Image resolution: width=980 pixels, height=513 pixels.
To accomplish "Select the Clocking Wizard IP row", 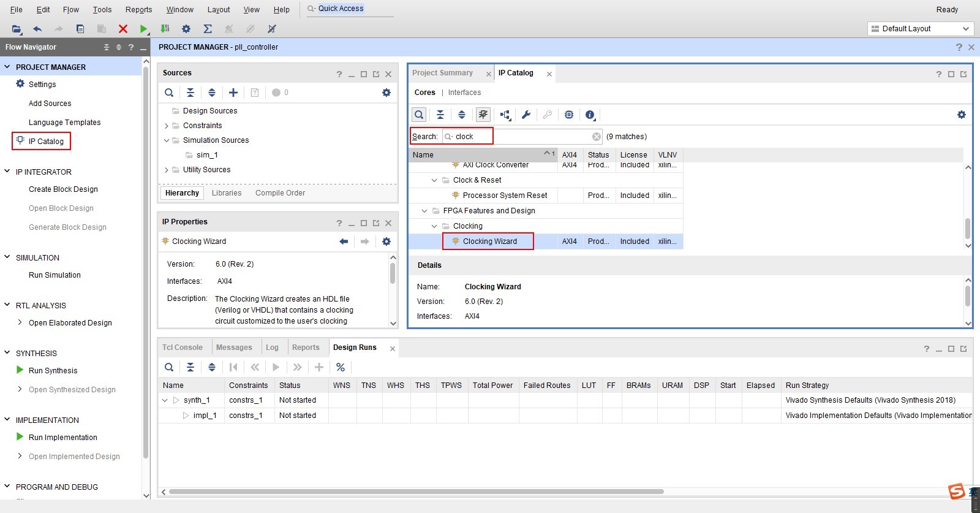I will 545,241.
